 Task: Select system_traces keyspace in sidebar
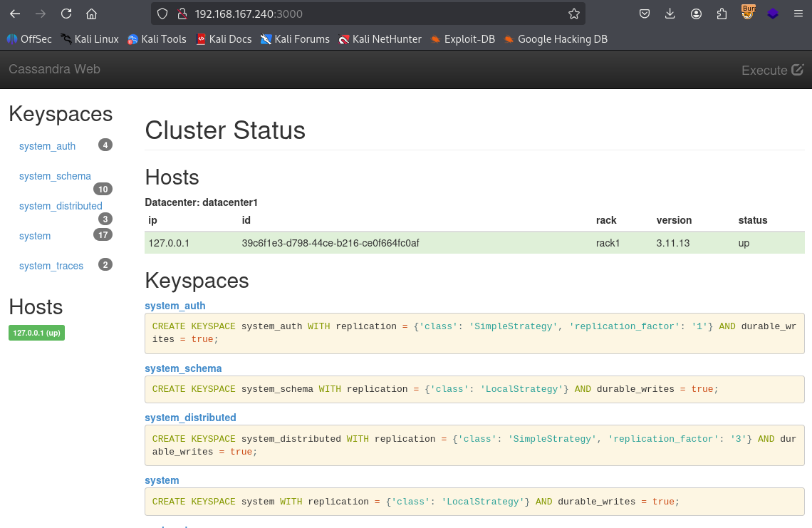(x=51, y=266)
